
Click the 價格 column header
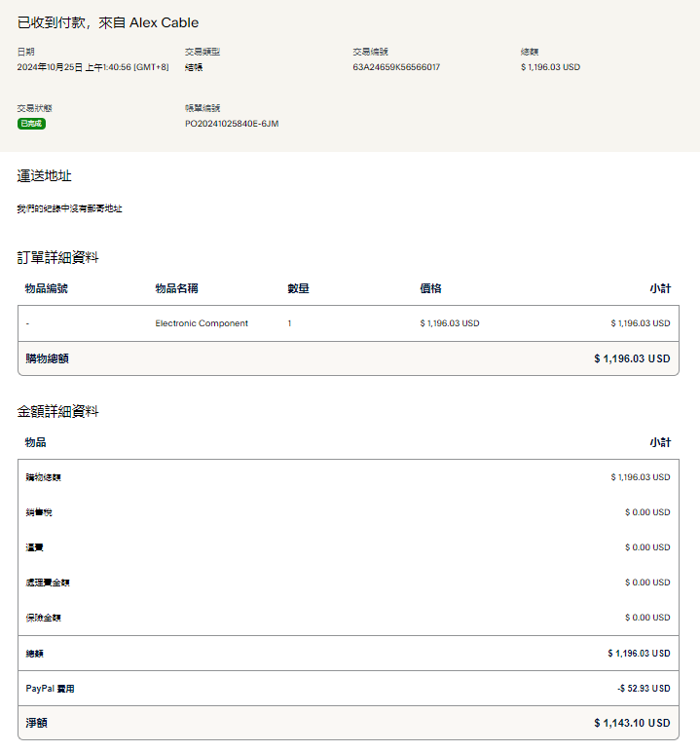(430, 289)
